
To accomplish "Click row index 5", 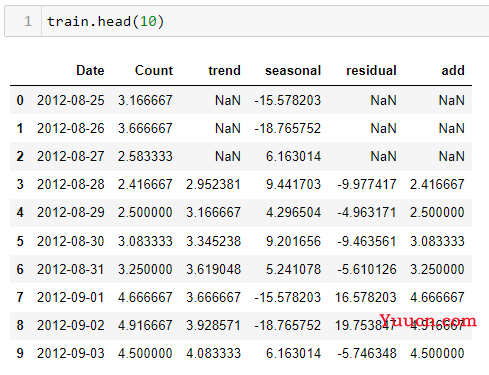I will [x=20, y=241].
